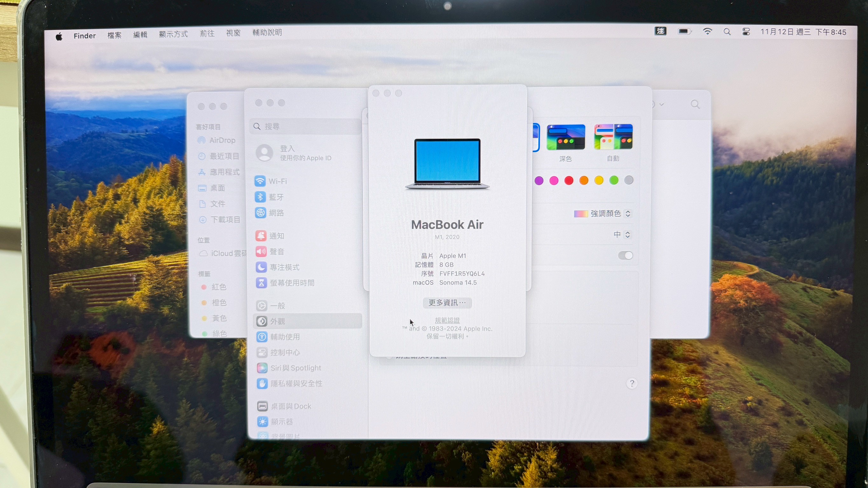Click the 更多資訊 button

click(x=447, y=302)
